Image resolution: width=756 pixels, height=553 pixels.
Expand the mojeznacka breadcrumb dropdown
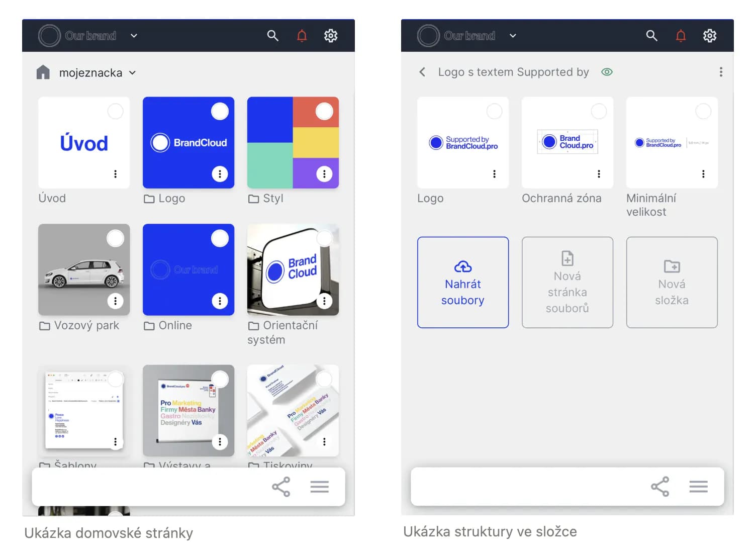(x=132, y=72)
